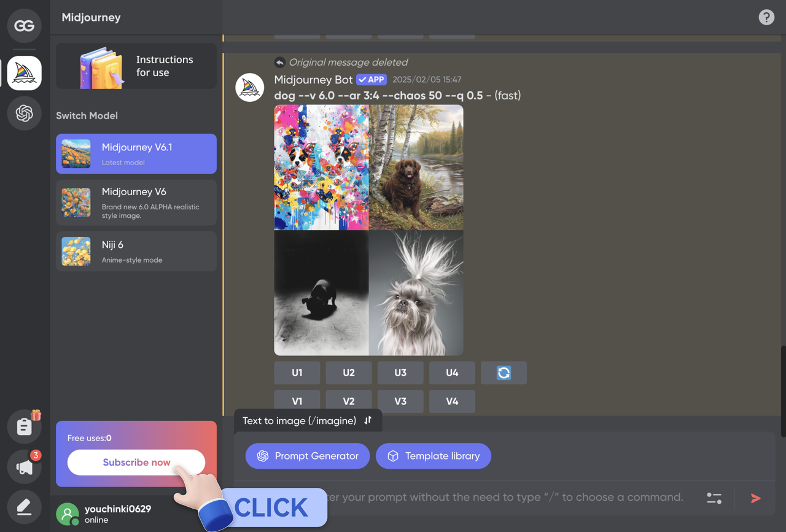Open the help question mark icon

766,17
